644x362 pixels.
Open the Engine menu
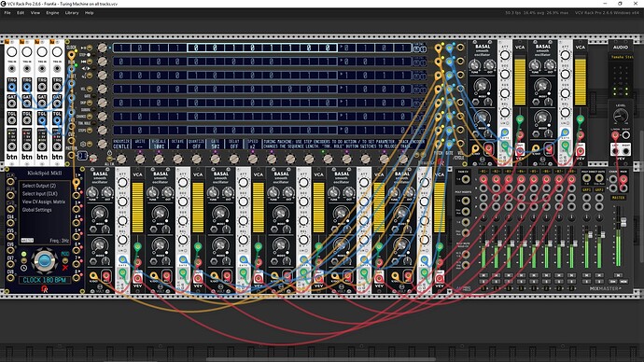[52, 13]
